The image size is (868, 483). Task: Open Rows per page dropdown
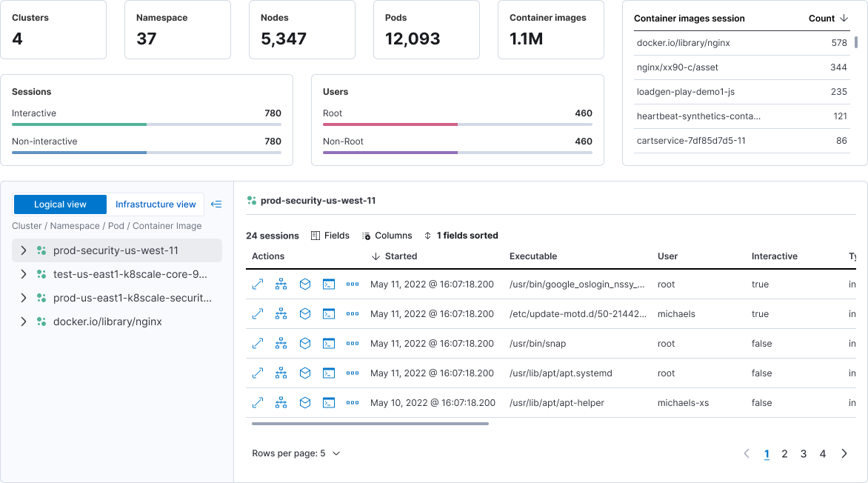[x=296, y=453]
